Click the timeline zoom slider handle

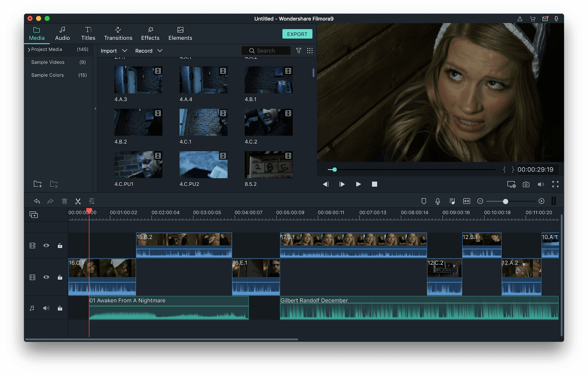pos(506,201)
